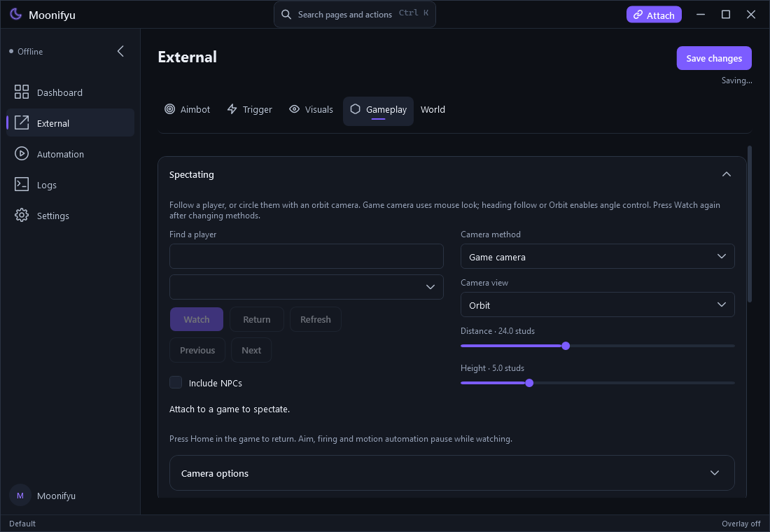Click the Save changes button
This screenshot has height=532, width=770.
[x=714, y=58]
